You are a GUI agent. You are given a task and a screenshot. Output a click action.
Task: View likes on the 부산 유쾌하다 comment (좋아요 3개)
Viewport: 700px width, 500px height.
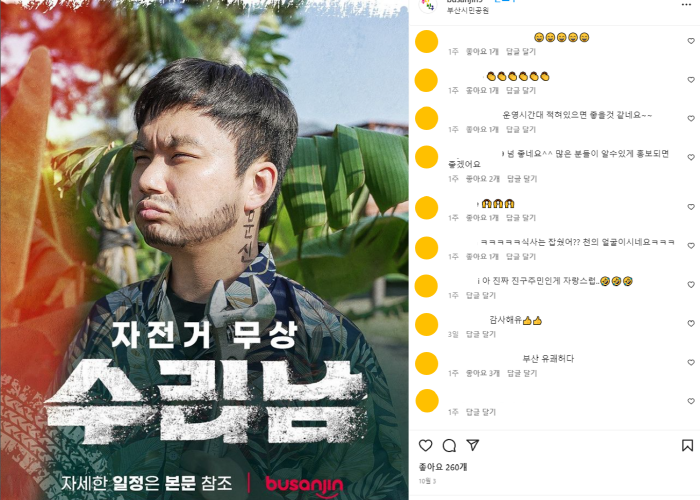(x=483, y=373)
